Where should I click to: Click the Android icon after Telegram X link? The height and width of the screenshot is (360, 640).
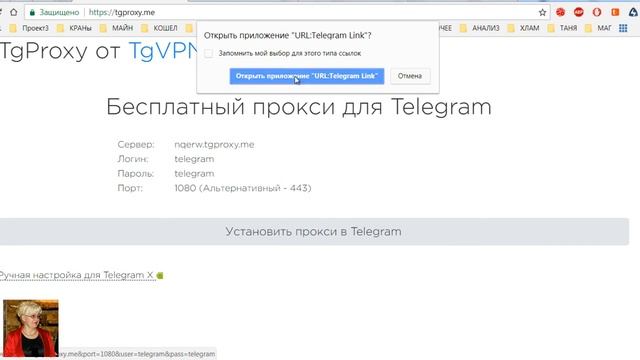(160, 276)
